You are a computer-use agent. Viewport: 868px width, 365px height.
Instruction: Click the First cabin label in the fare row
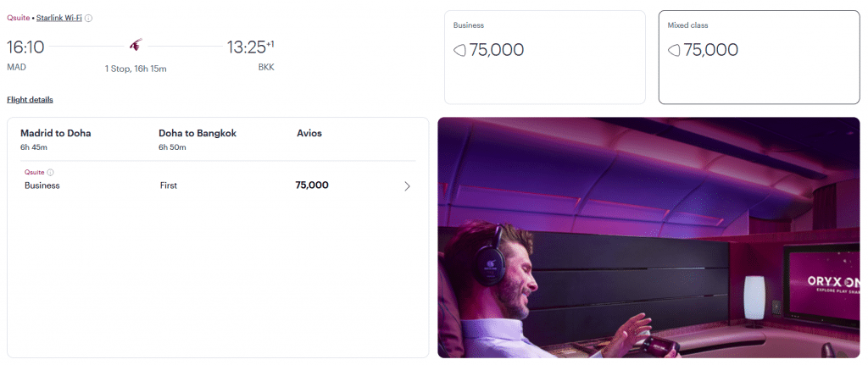click(168, 185)
